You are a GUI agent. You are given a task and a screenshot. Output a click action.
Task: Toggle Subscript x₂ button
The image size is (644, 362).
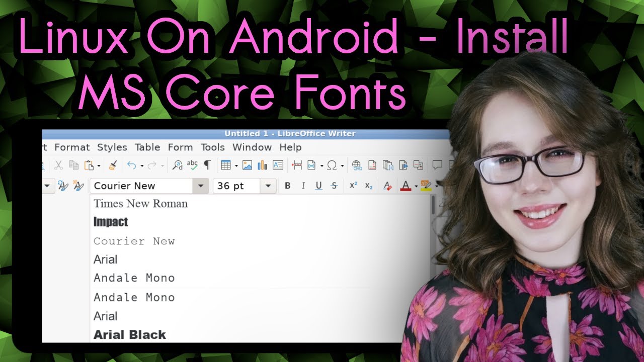[369, 186]
